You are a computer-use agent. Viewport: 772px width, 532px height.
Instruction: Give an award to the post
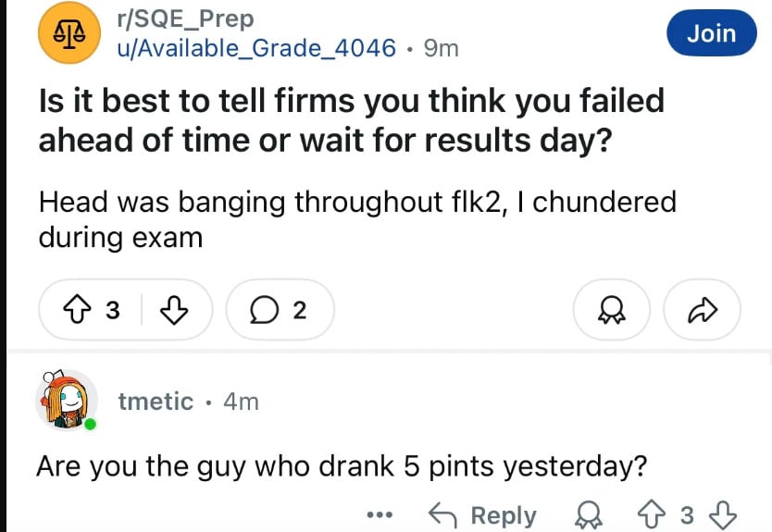pos(613,311)
